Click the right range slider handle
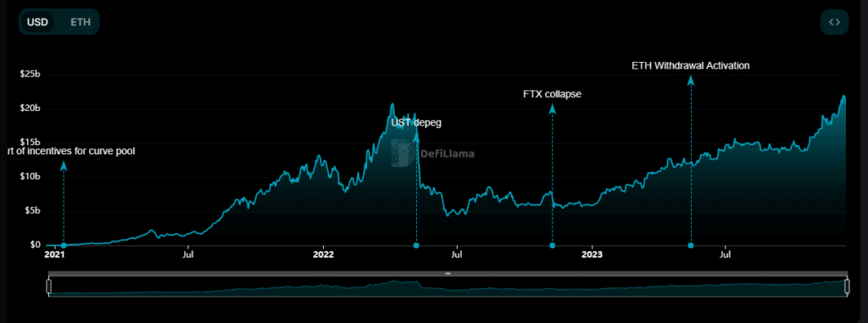868x323 pixels. point(847,287)
